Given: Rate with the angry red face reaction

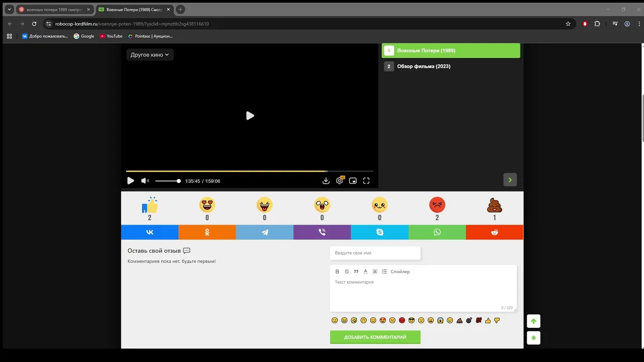Looking at the screenshot, I should tap(437, 205).
